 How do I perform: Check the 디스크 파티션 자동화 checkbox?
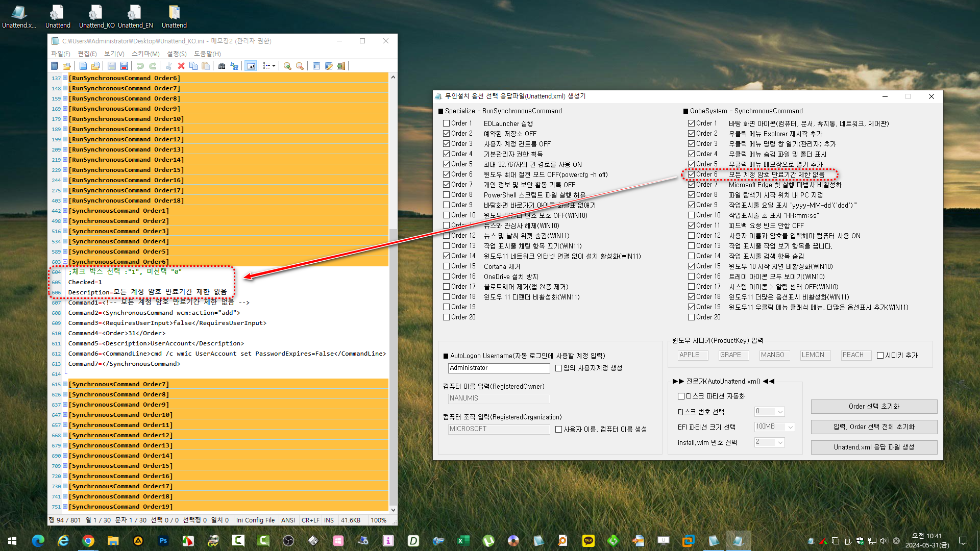[681, 396]
